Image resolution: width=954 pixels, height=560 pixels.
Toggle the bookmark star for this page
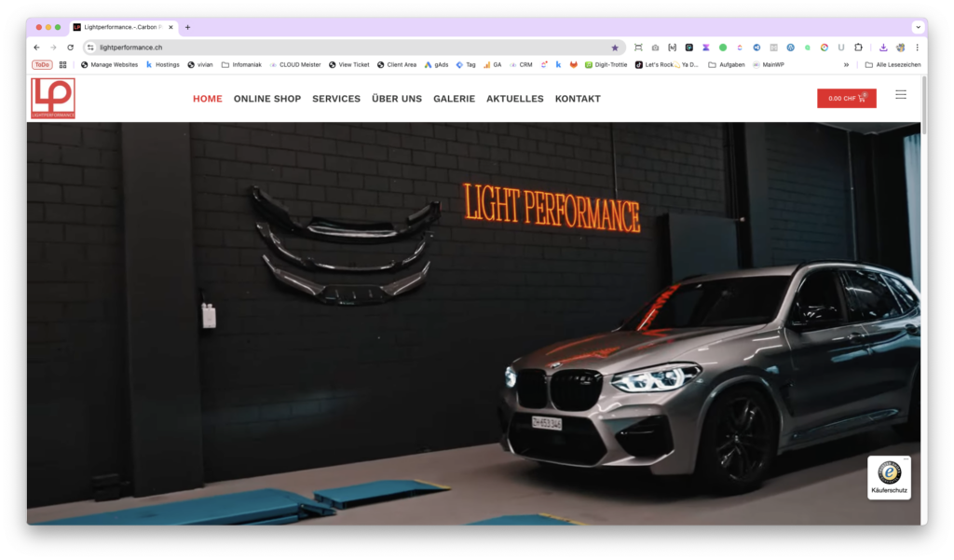click(x=615, y=48)
